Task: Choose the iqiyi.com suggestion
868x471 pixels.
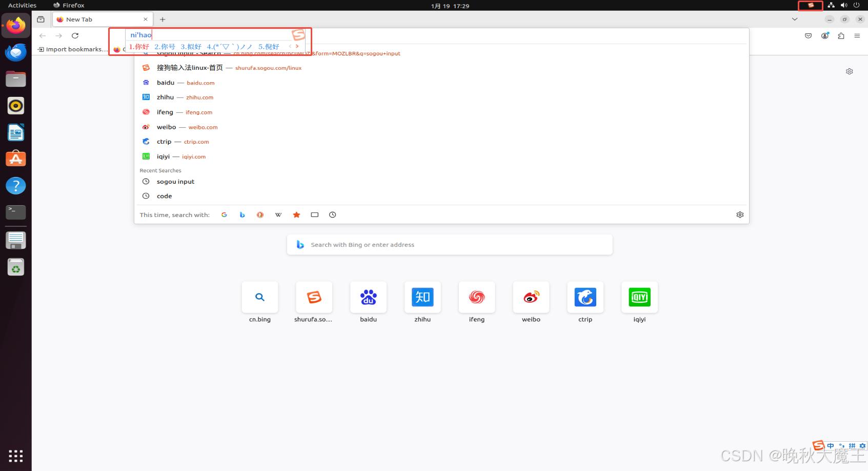Action: (x=441, y=156)
